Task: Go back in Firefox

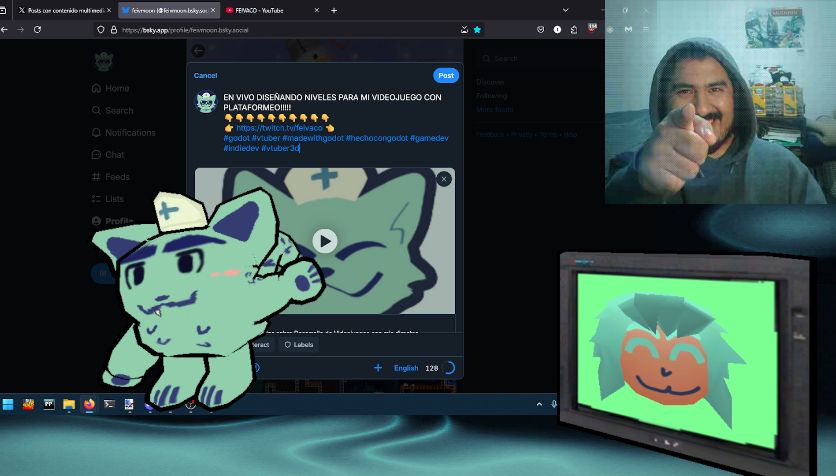Action: (5, 30)
